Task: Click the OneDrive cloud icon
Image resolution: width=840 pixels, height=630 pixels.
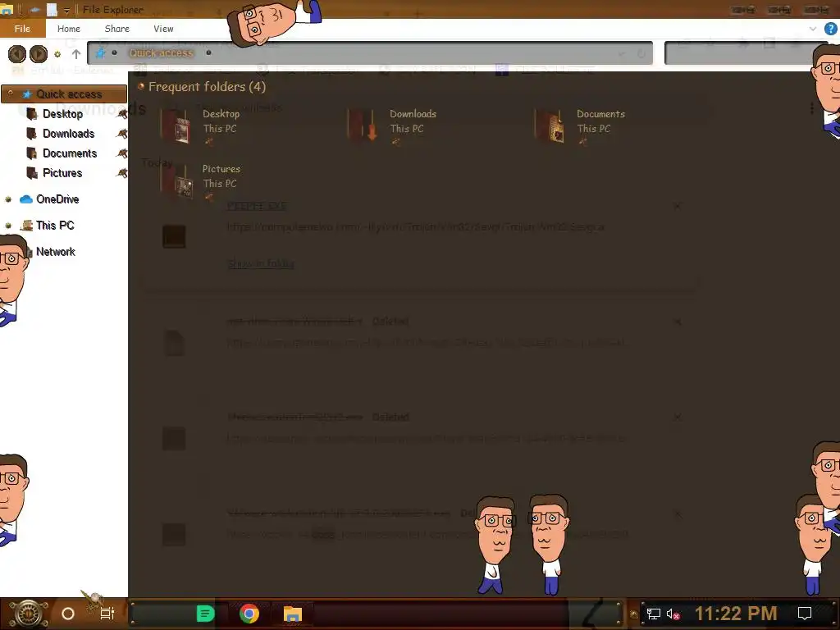Action: coord(26,199)
